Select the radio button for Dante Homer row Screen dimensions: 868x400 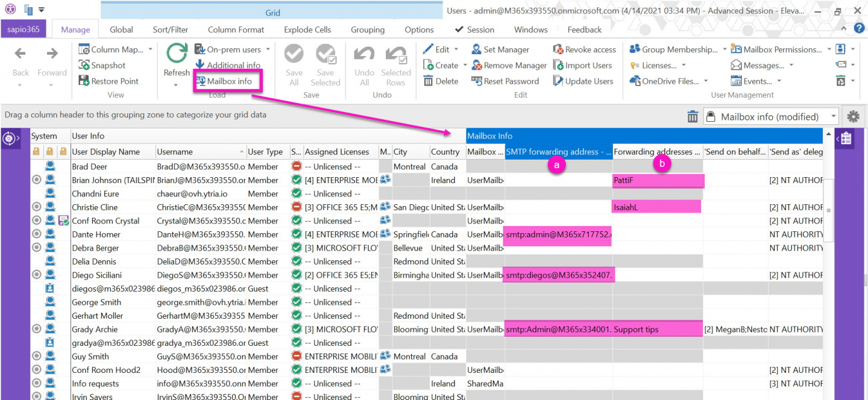[36, 234]
